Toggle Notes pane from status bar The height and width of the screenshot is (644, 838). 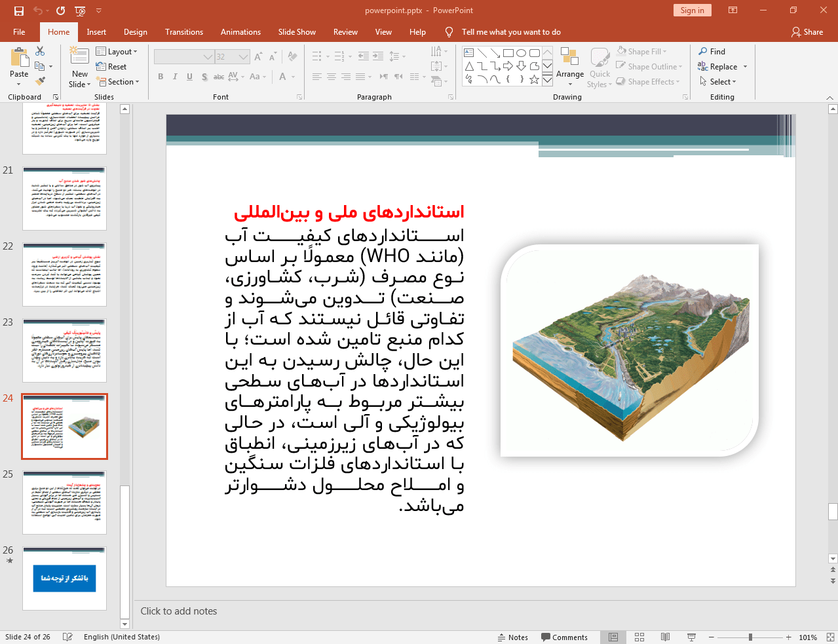click(513, 637)
